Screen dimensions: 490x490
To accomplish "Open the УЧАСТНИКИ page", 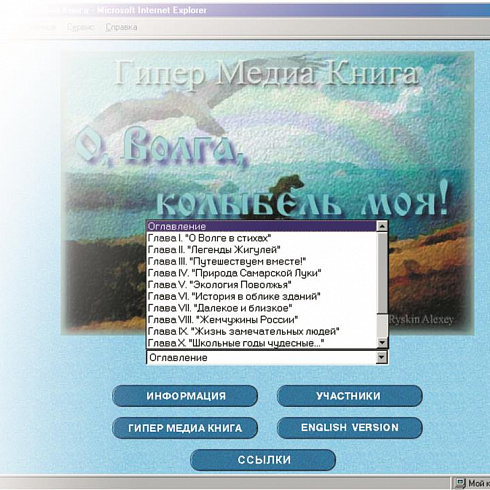I will point(349,396).
